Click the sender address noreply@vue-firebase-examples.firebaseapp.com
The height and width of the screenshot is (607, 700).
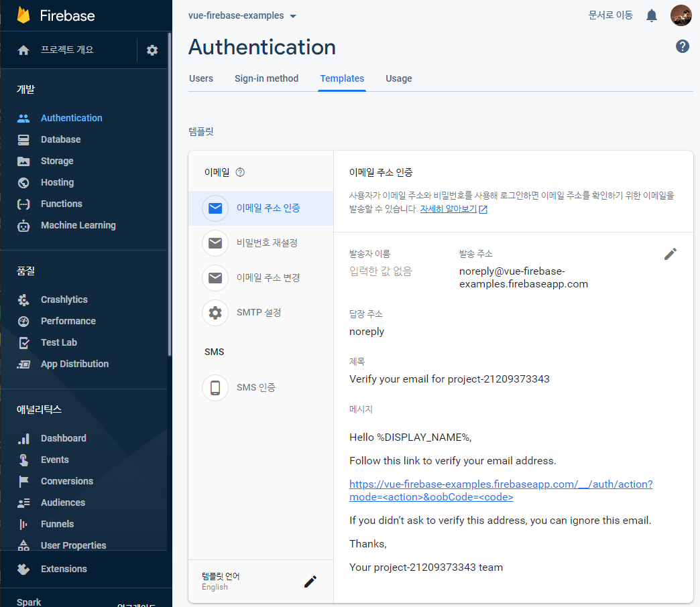pos(524,277)
